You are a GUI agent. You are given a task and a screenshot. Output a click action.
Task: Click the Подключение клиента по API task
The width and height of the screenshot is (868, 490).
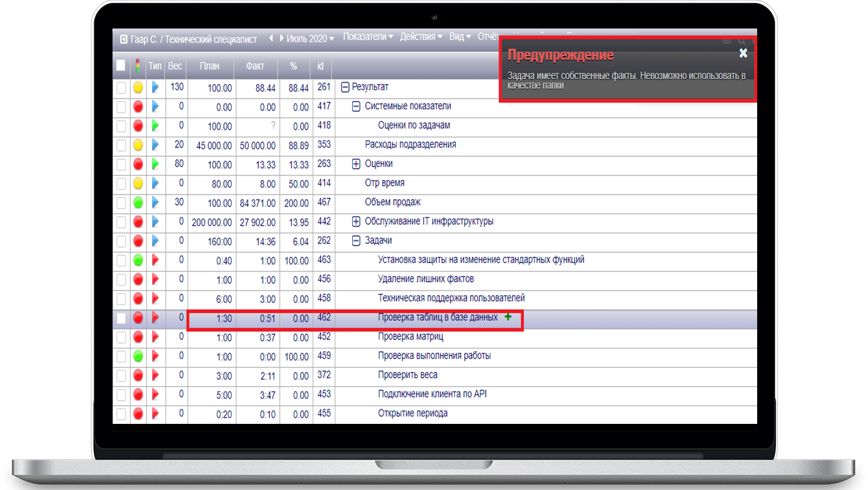432,394
